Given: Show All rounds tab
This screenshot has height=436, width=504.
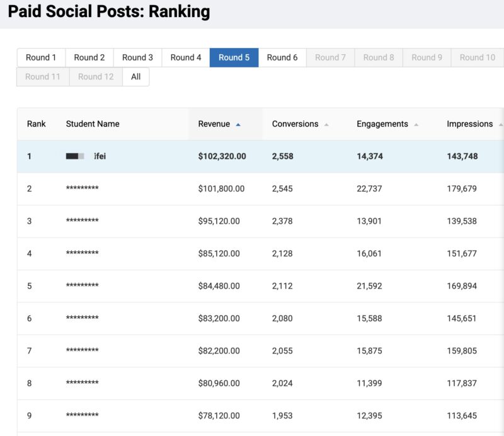Looking at the screenshot, I should [x=135, y=77].
